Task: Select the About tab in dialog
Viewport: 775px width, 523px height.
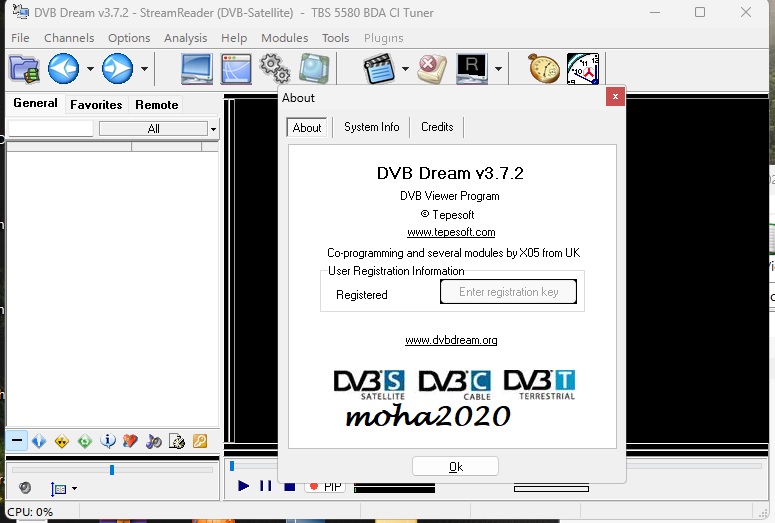Action: (307, 128)
